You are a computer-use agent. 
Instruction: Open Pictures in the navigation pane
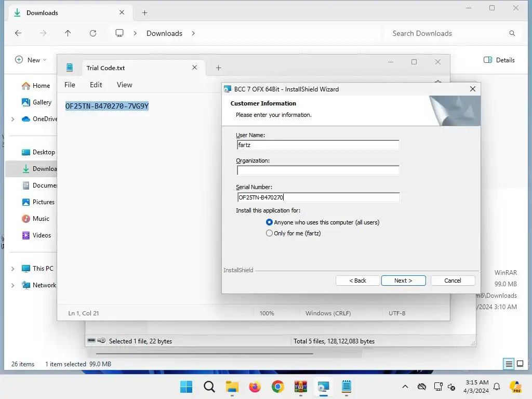point(38,202)
